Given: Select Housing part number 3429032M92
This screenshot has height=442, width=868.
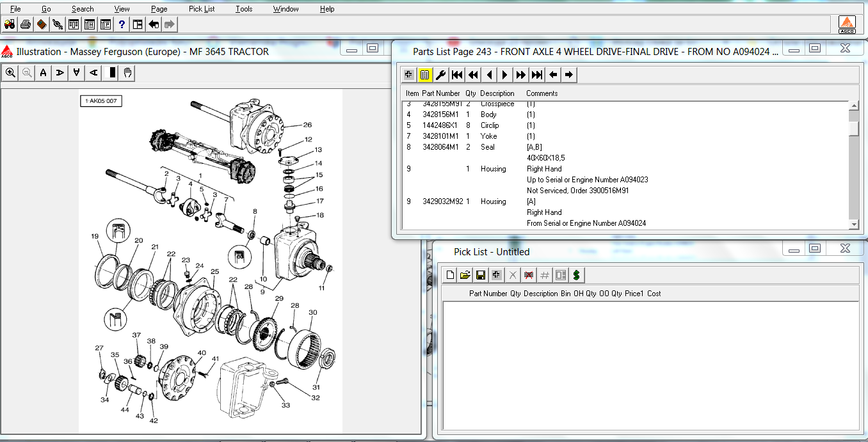Looking at the screenshot, I should [443, 201].
